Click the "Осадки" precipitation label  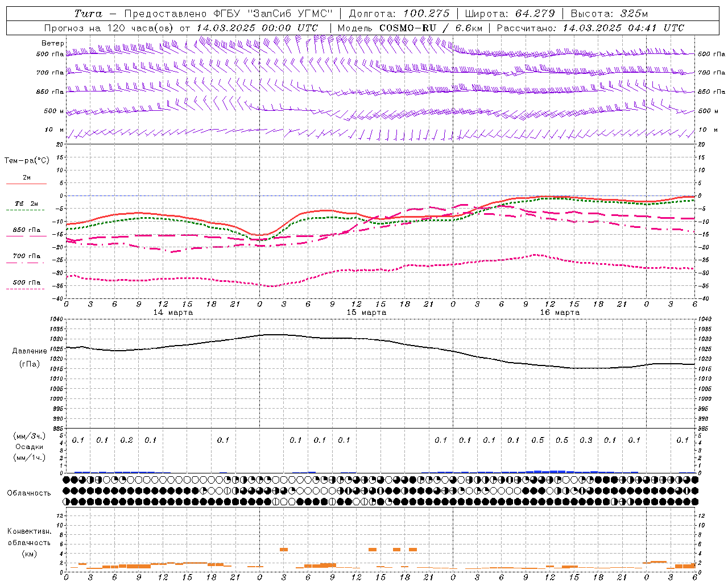coord(30,447)
